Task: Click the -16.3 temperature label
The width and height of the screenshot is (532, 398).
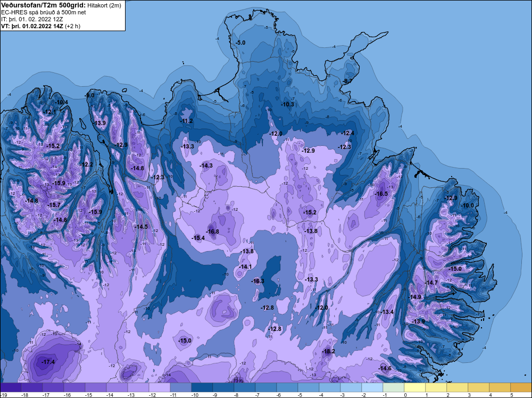Action: pyautogui.click(x=257, y=281)
